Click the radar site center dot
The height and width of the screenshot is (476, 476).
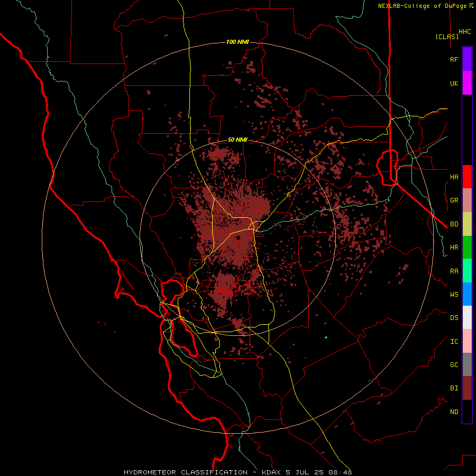pyautogui.click(x=239, y=237)
